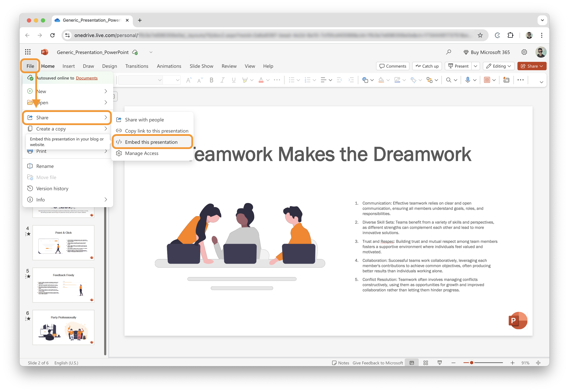Click the red Share button
Viewport: 569px width, 392px height.
tap(532, 66)
